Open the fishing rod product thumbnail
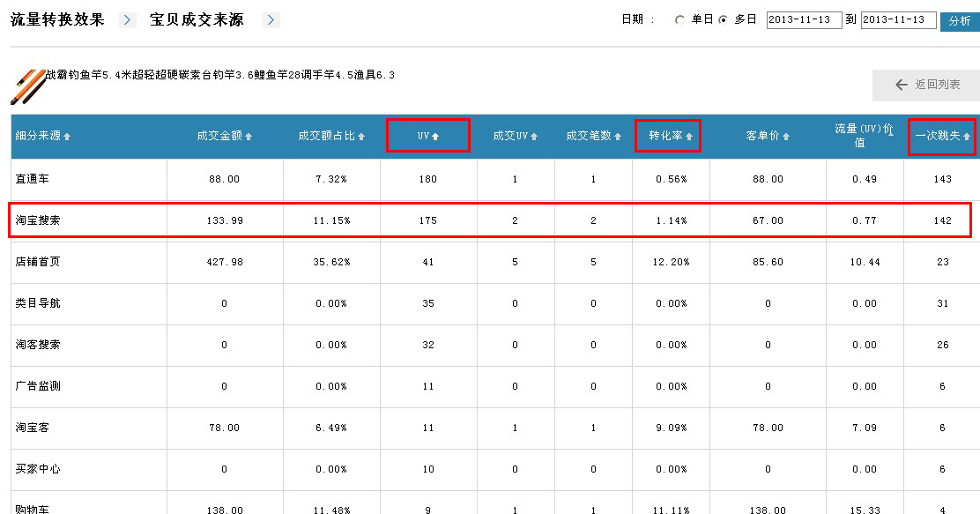The height and width of the screenshot is (514, 980). click(27, 86)
